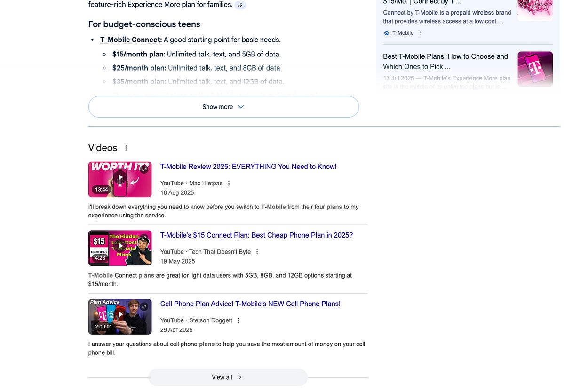Play the Cell Phone Plan Advice video thumbnail
The width and height of the screenshot is (588, 392).
(120, 317)
